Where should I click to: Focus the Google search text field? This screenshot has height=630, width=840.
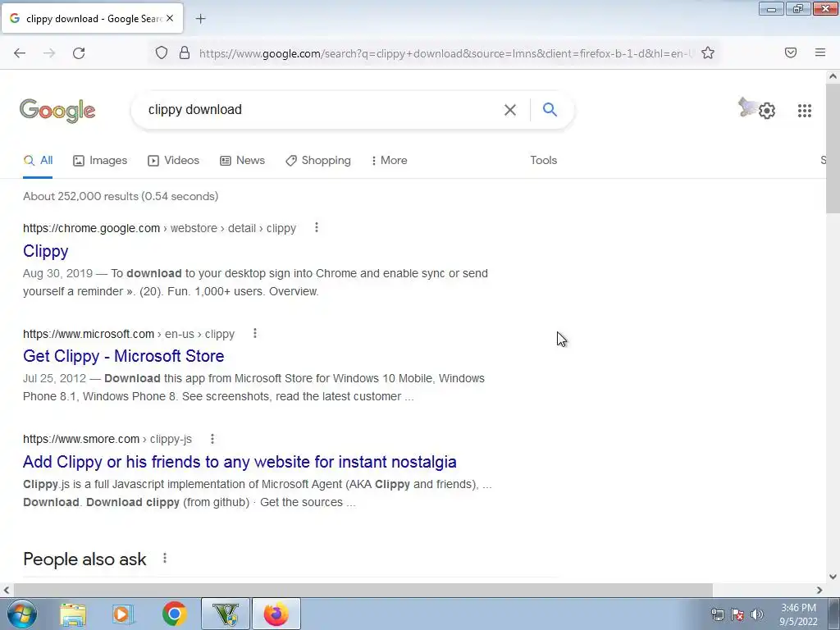tap(322, 110)
